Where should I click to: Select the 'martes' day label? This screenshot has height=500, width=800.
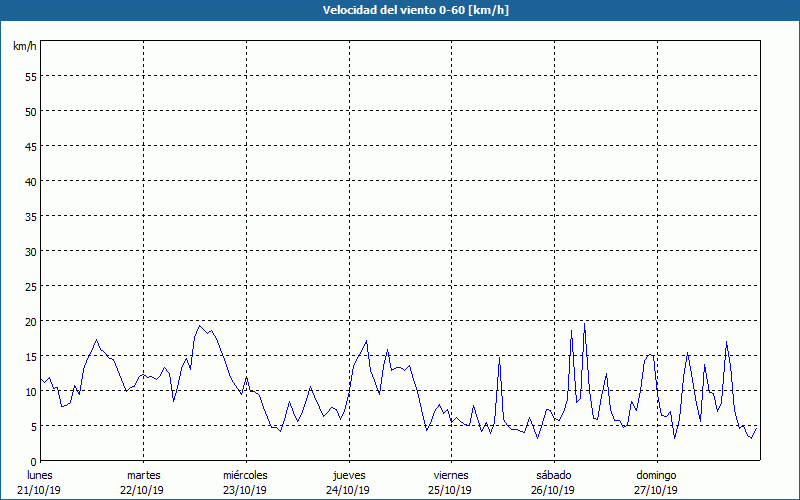144,475
